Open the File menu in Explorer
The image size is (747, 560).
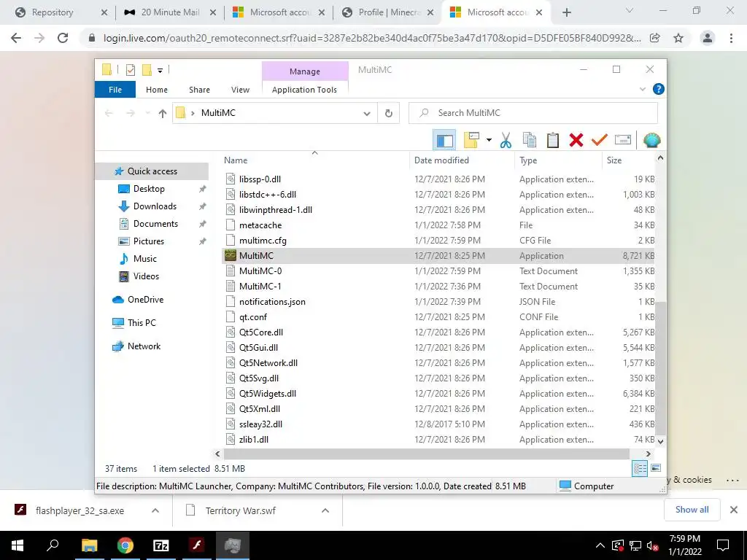click(115, 90)
